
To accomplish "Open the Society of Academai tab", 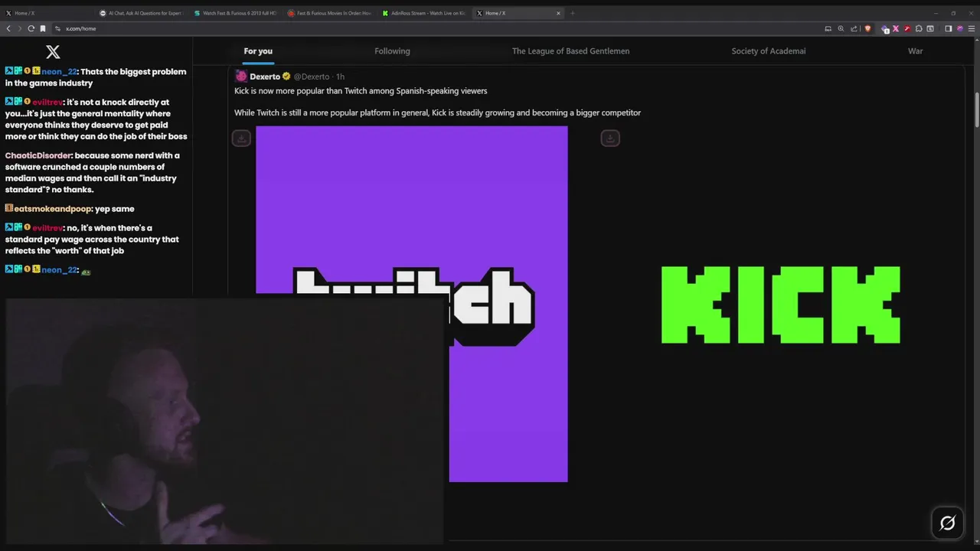I will [768, 51].
